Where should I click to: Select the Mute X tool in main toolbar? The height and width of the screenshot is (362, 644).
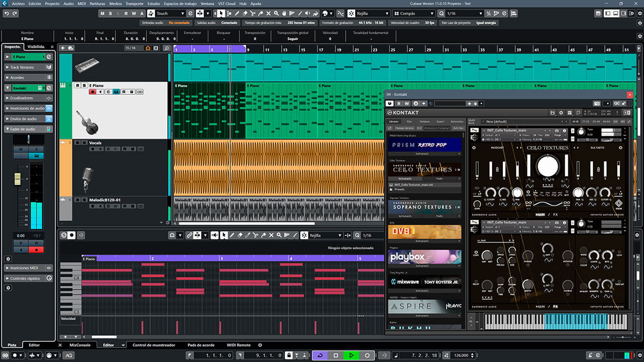tap(268, 13)
